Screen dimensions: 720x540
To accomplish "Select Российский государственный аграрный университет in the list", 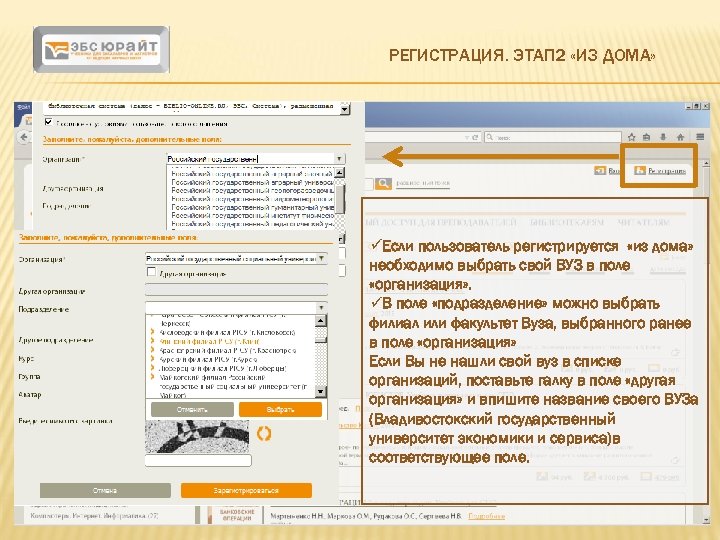I will 252,182.
